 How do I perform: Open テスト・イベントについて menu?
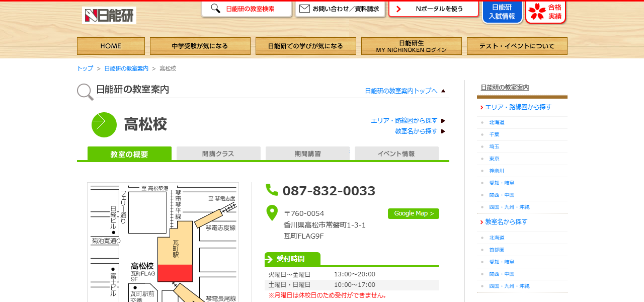517,46
